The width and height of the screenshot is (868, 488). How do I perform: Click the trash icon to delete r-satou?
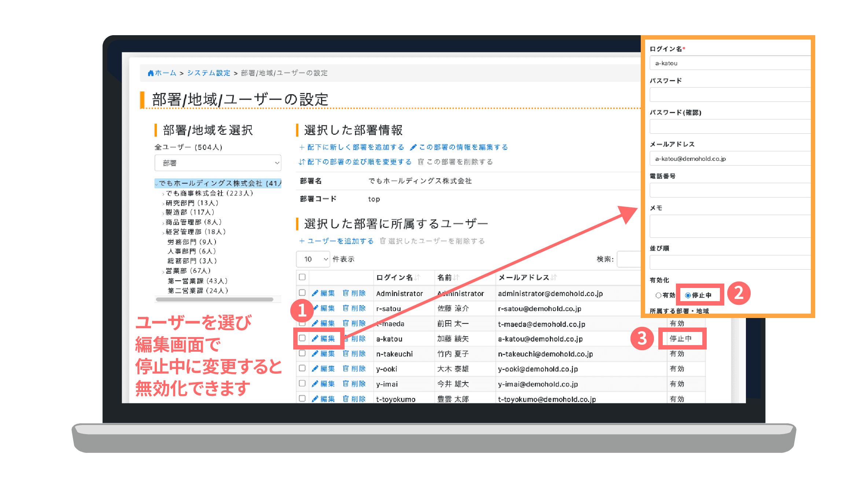pyautogui.click(x=345, y=308)
